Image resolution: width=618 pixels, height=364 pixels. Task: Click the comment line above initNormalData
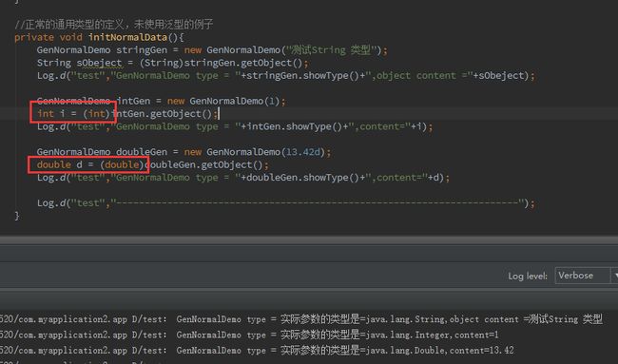(113, 25)
